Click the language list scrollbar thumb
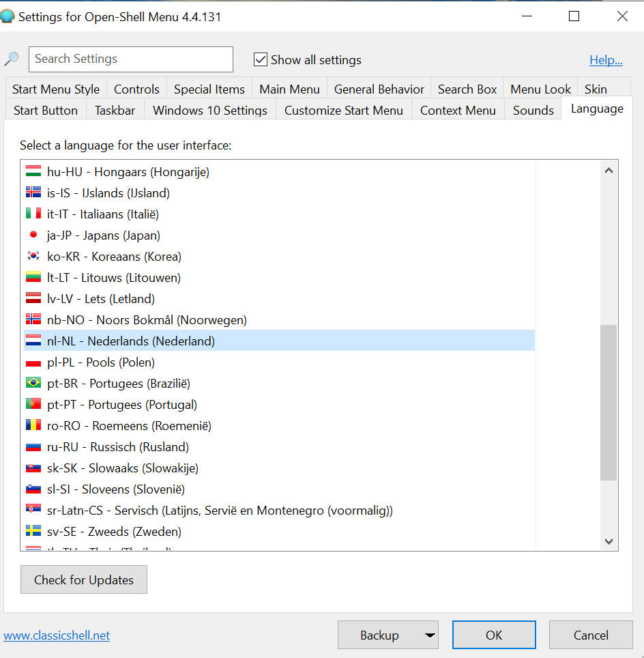Image resolution: width=644 pixels, height=658 pixels. point(609,402)
